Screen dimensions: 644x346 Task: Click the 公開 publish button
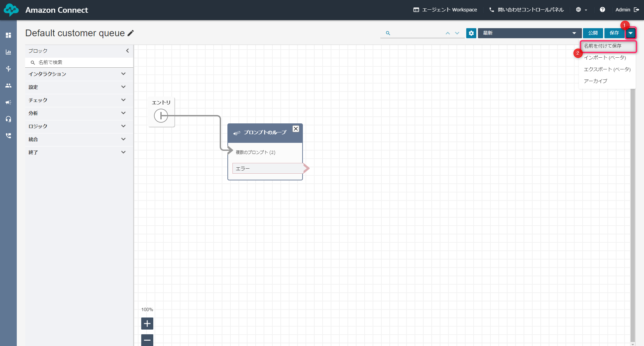(x=593, y=33)
